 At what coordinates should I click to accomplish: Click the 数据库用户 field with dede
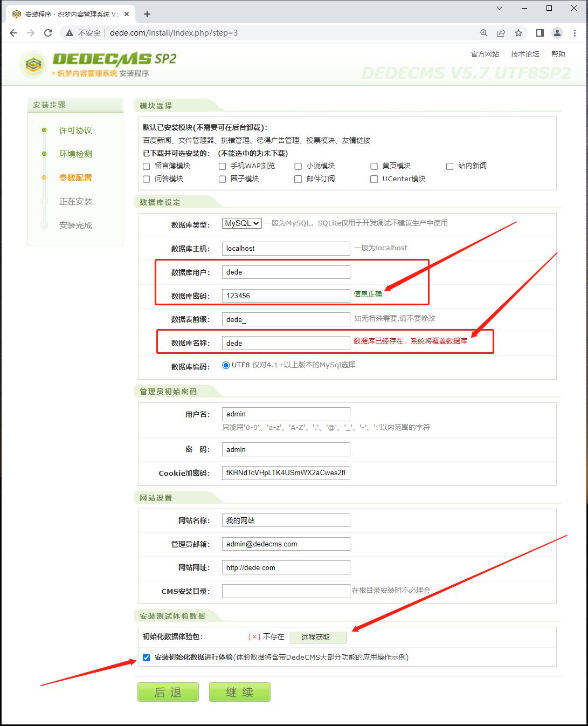[x=286, y=272]
